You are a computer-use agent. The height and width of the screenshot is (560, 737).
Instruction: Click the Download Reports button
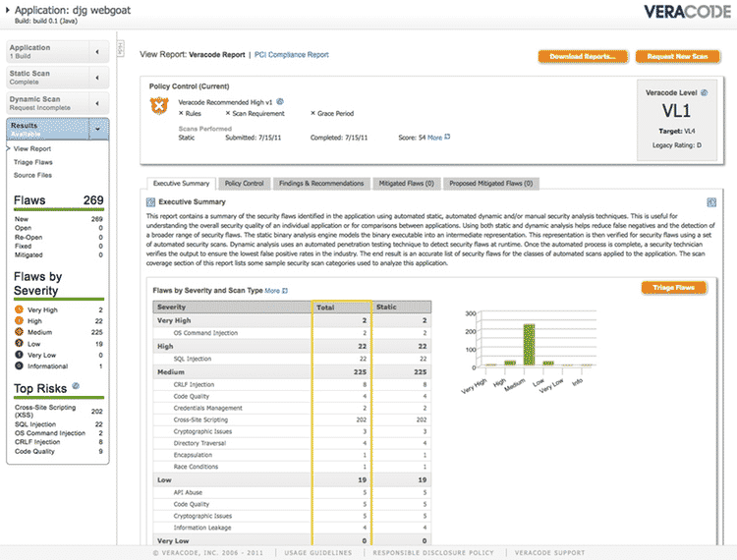click(x=583, y=56)
